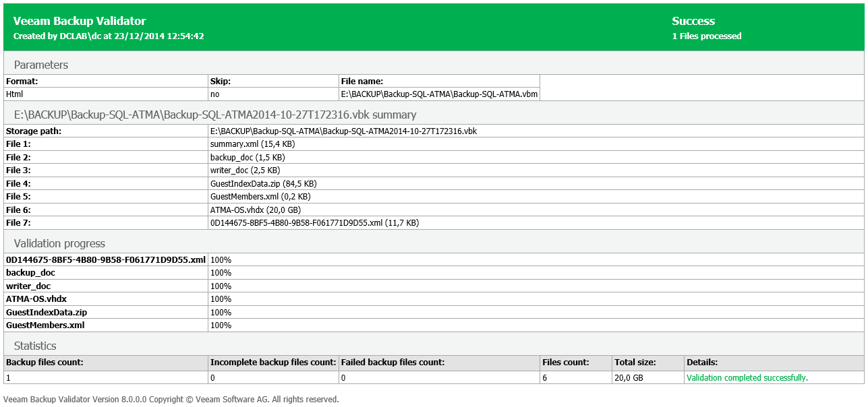Click the Statistics section heading
Image resolution: width=868 pixels, height=407 pixels.
[x=35, y=346]
